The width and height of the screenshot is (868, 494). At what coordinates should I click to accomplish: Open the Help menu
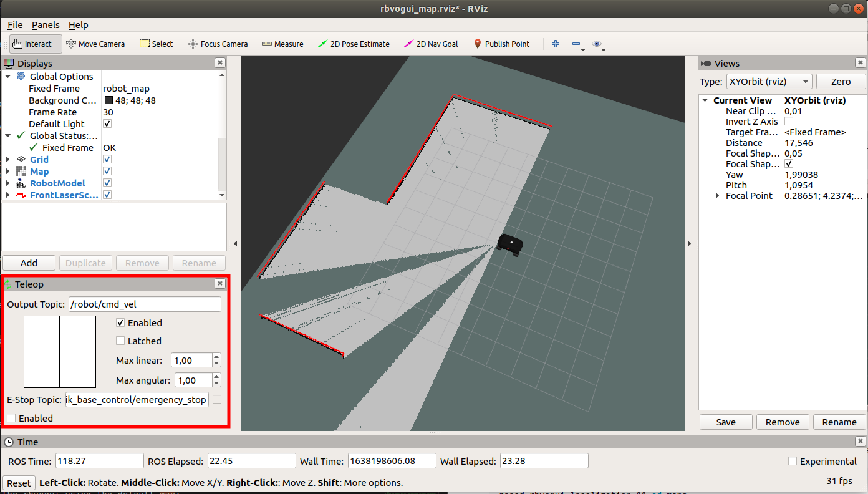coord(79,25)
